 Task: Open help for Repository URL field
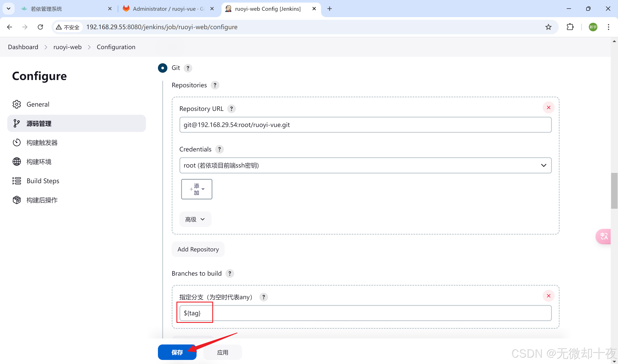point(231,109)
